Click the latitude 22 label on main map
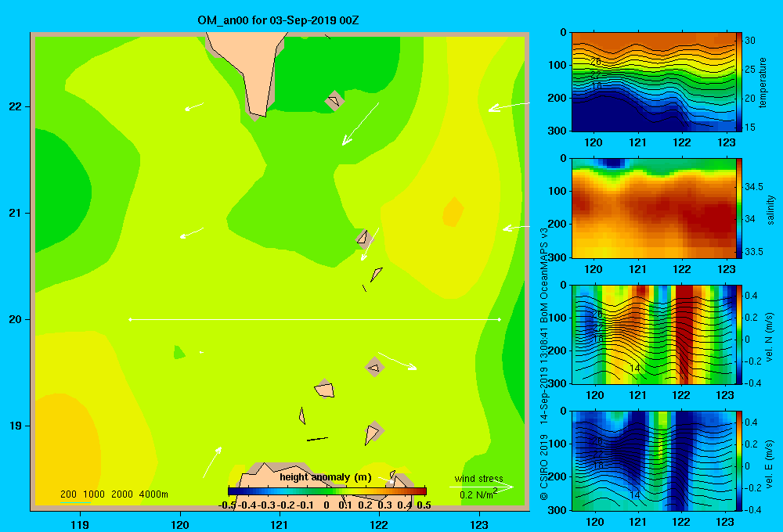The height and width of the screenshot is (532, 783). (x=16, y=107)
